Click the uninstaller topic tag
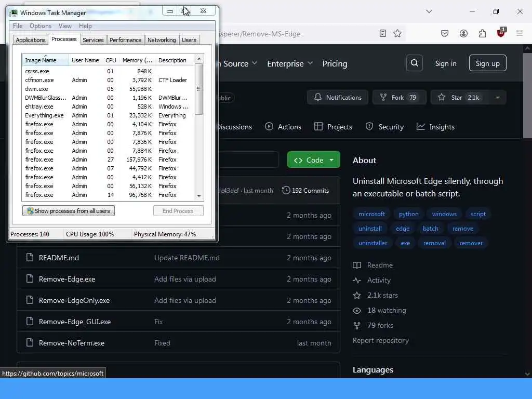Image resolution: width=532 pixels, height=399 pixels. coord(373,243)
